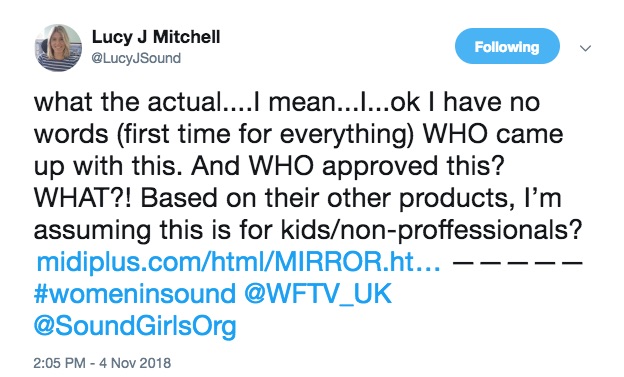
Task: Click the dashed line after the URL
Action: tap(517, 262)
